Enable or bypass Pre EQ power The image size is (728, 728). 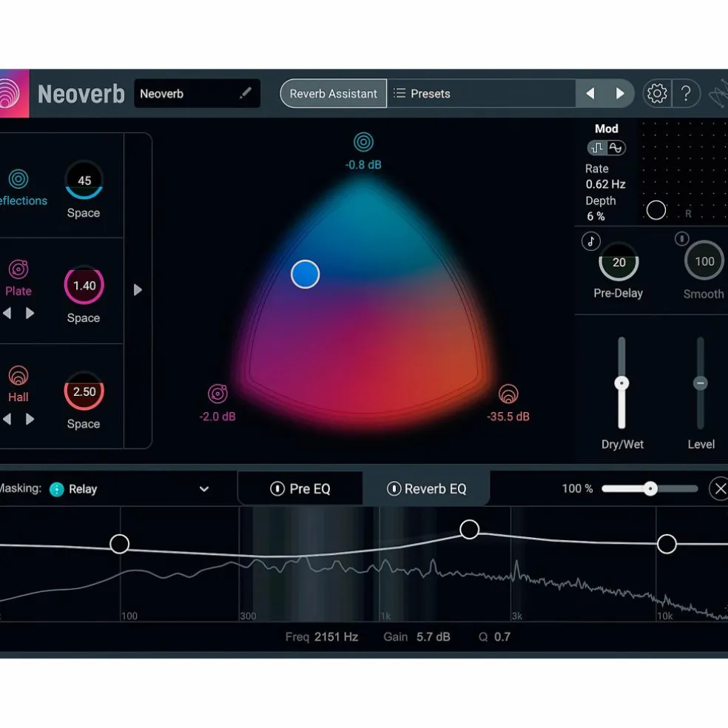click(x=277, y=488)
